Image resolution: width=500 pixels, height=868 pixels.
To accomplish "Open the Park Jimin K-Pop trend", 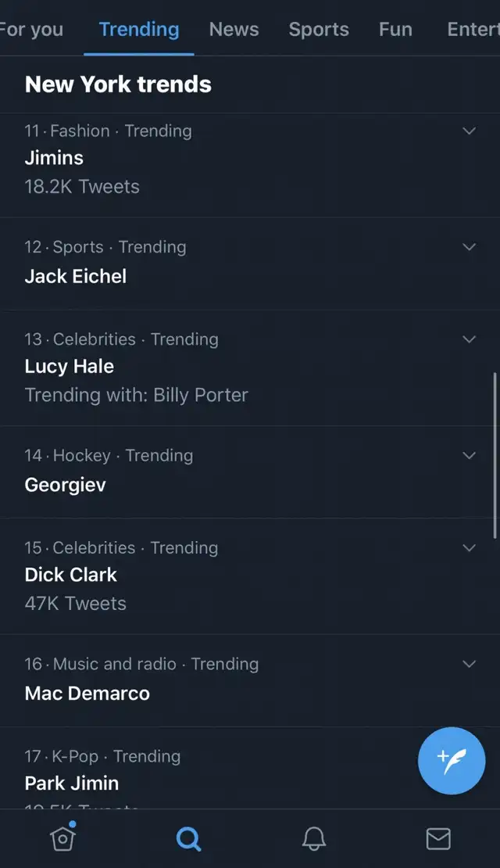I will (71, 783).
